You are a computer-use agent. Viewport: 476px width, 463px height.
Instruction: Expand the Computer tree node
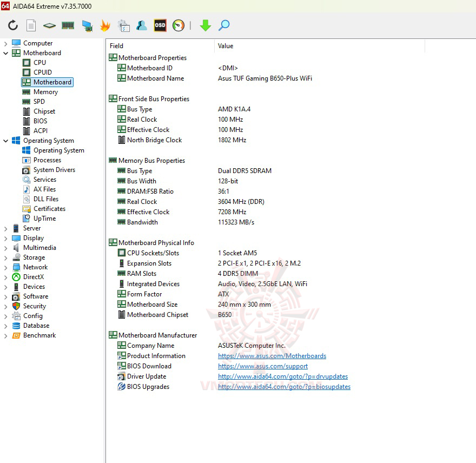[5, 44]
